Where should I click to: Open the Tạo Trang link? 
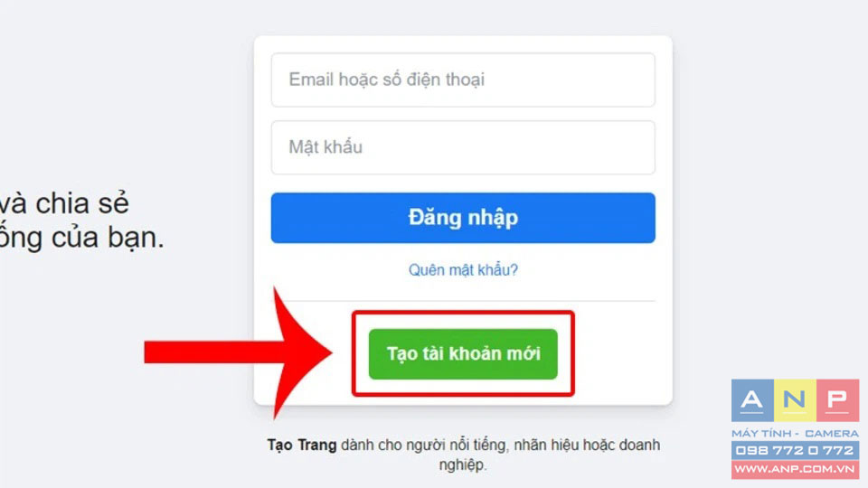(302, 445)
